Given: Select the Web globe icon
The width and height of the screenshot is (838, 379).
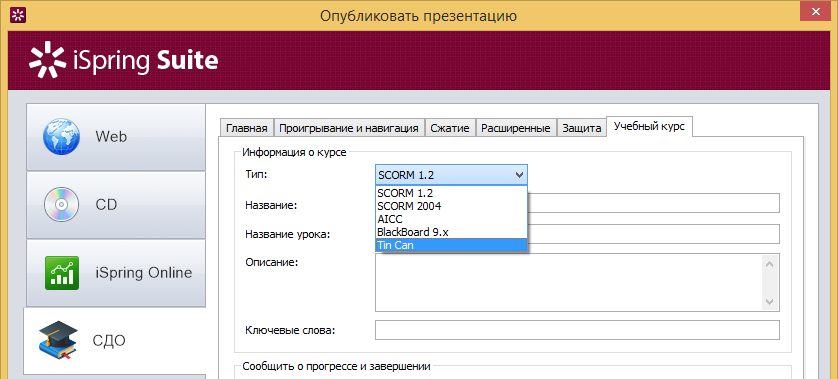Looking at the screenshot, I should [61, 137].
